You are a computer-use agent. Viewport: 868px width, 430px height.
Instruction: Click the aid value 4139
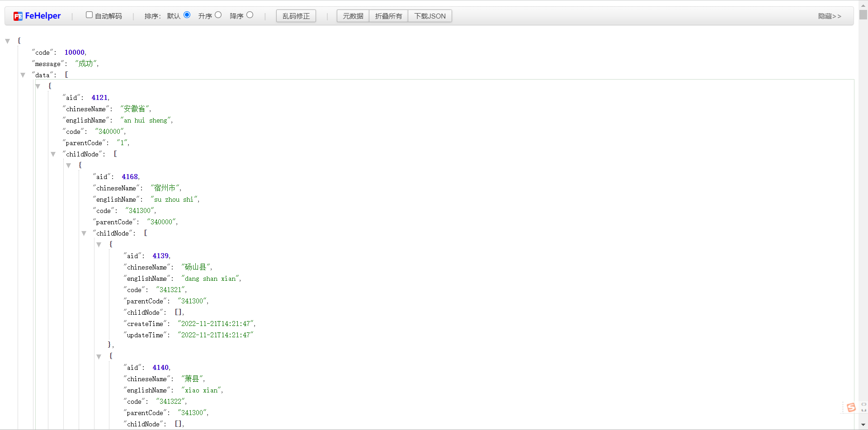[160, 256]
